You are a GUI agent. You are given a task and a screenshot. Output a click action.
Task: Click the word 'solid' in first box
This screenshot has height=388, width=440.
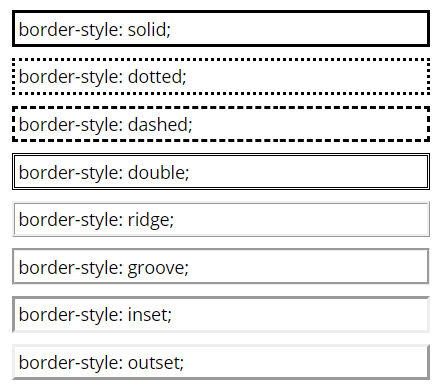147,29
